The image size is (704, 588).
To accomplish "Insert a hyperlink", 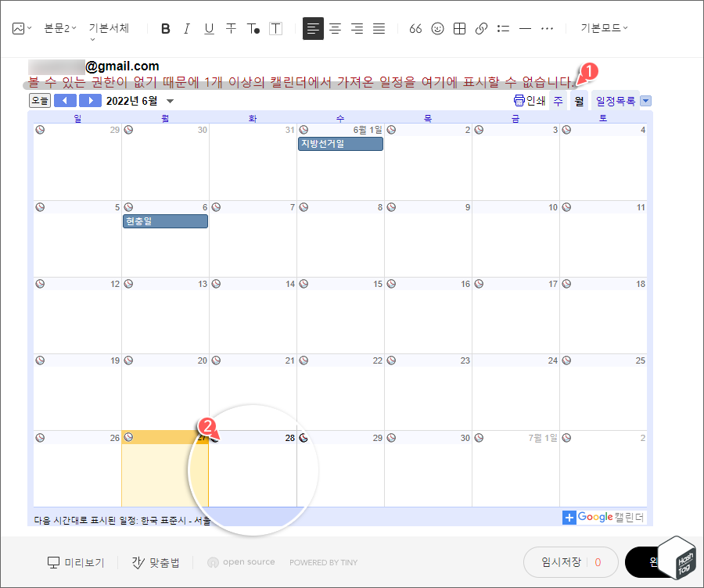I will click(x=481, y=28).
